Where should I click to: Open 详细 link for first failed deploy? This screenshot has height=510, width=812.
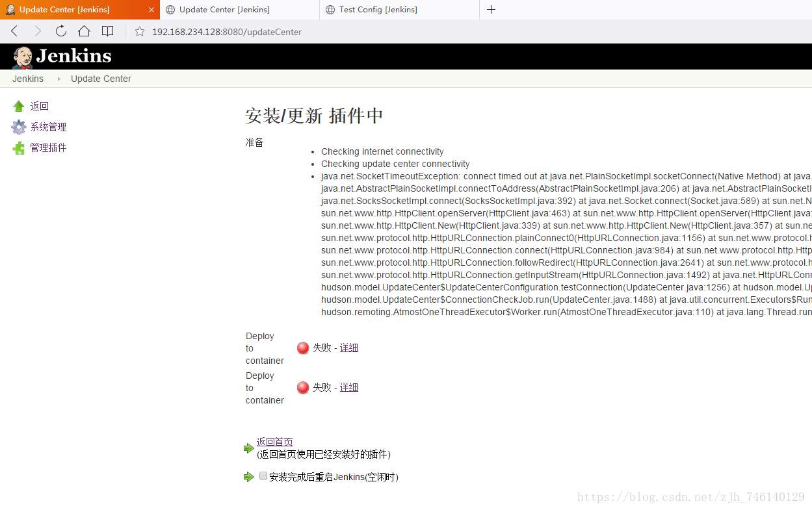349,348
